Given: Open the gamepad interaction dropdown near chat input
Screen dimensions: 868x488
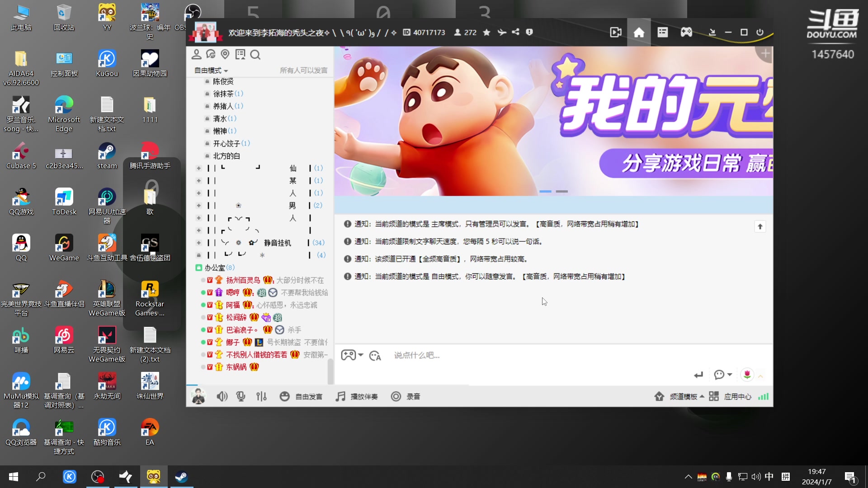Looking at the screenshot, I should pyautogui.click(x=352, y=355).
